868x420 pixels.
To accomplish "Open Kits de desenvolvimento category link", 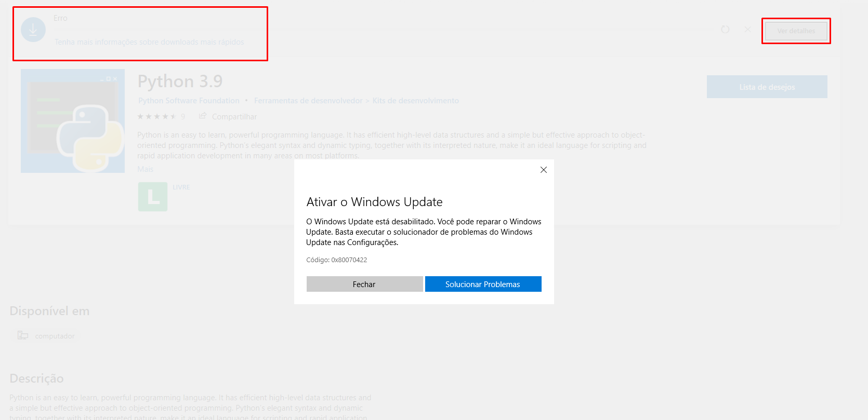I will pos(415,101).
